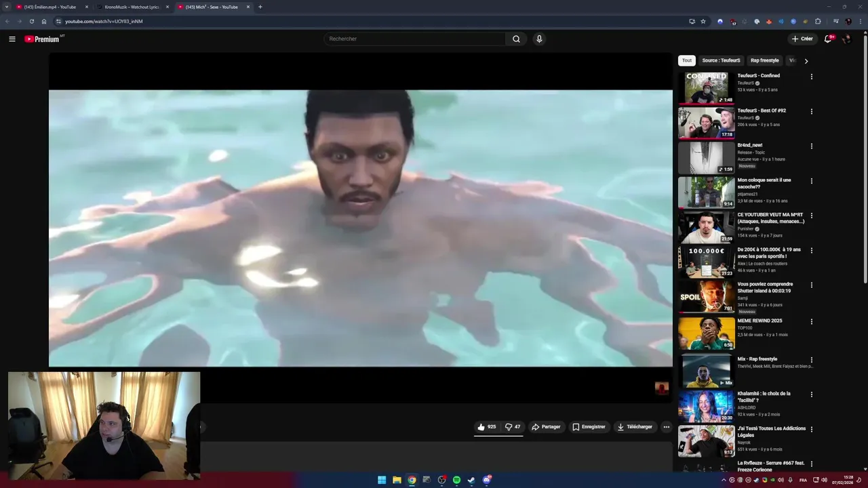Select the Tout filter chip
Screen dimensions: 868x488
click(687, 60)
